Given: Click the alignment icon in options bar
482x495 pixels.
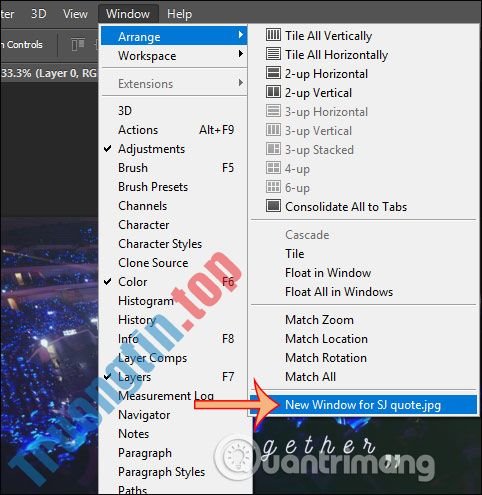Looking at the screenshot, I should pos(78,44).
